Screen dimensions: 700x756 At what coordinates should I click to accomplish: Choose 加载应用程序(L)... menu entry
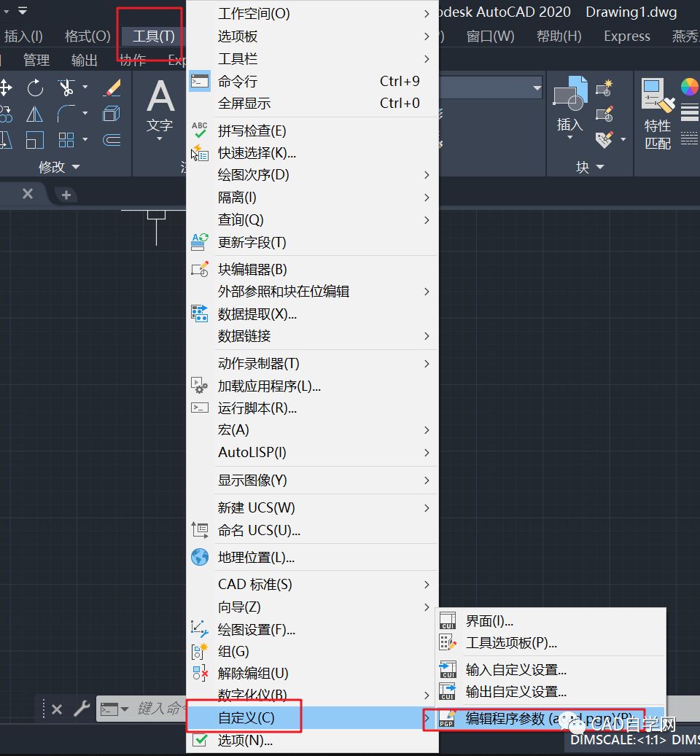[x=312, y=386]
